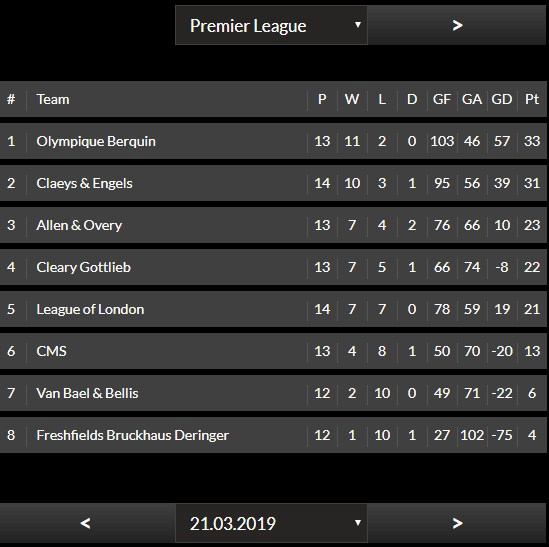Viewport: 549px width, 547px height.
Task: Click the CMS team name
Action: 51,351
